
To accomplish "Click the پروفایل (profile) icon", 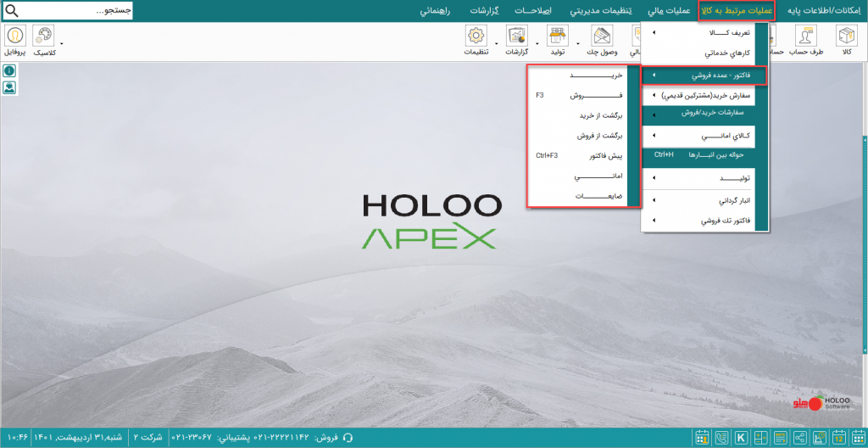I will pos(15,39).
